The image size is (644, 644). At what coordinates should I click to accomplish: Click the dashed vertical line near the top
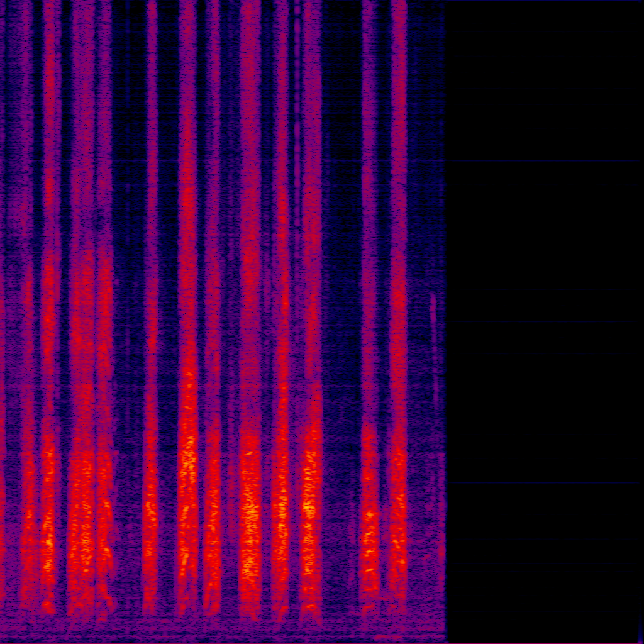[297, 94]
